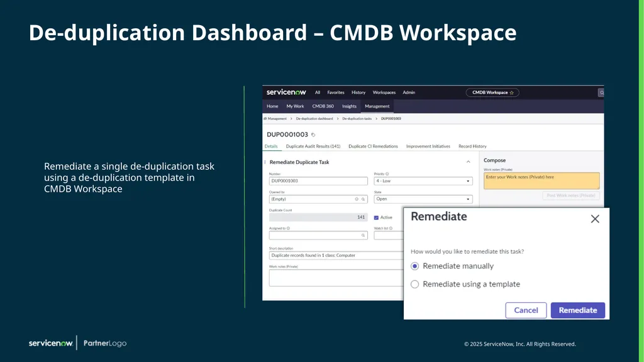Click the Remediate button in the dialog
The image size is (644, 362).
point(577,310)
